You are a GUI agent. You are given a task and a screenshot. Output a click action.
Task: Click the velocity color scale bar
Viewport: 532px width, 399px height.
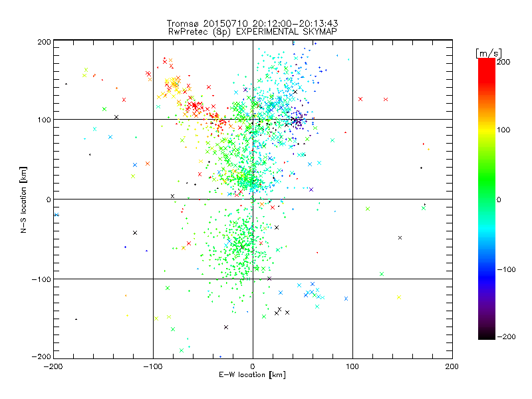(x=487, y=199)
